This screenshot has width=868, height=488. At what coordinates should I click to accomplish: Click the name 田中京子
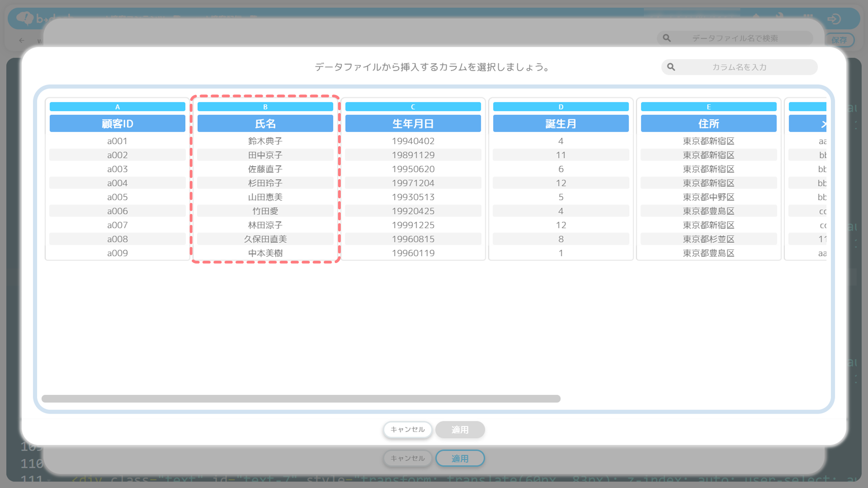pyautogui.click(x=265, y=155)
